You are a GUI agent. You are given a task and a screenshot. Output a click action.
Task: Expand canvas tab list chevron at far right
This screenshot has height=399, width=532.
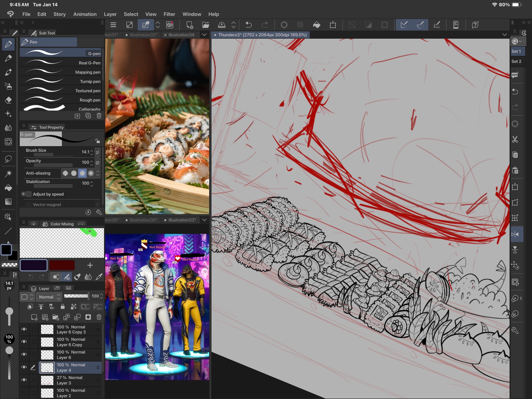504,35
